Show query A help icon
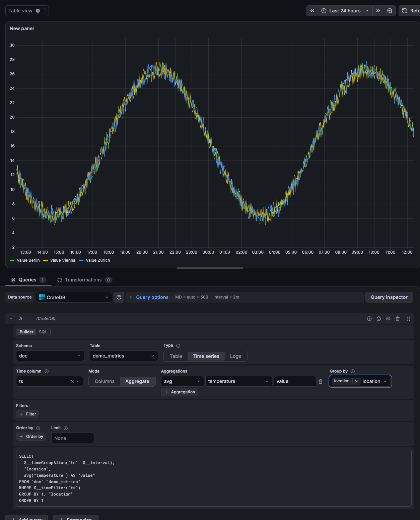 point(369,319)
